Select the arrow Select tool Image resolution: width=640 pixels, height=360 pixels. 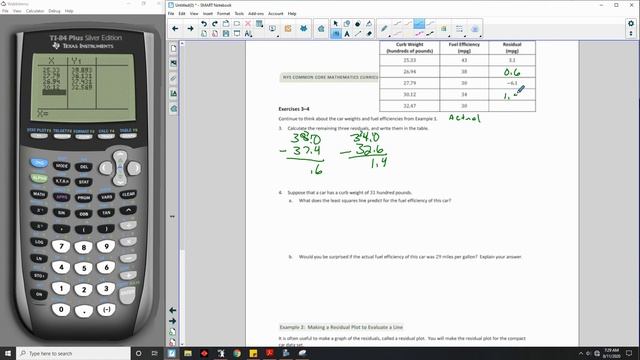pyautogui.click(x=336, y=24)
